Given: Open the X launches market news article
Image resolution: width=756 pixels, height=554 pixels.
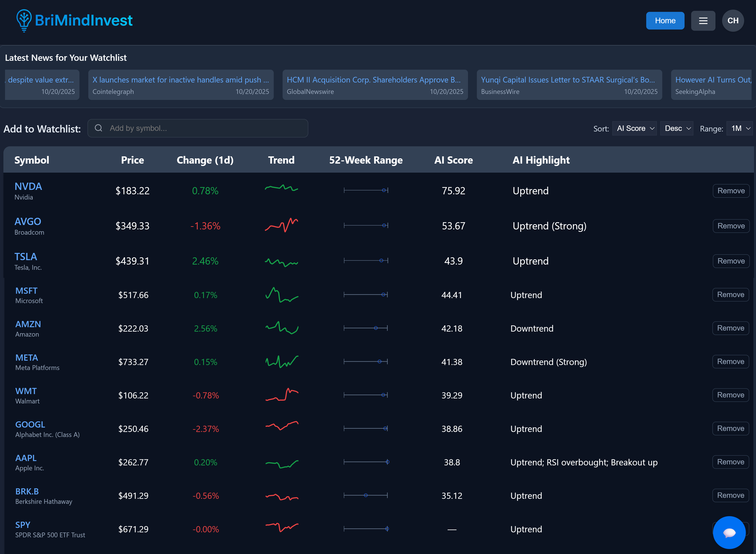Looking at the screenshot, I should (181, 85).
